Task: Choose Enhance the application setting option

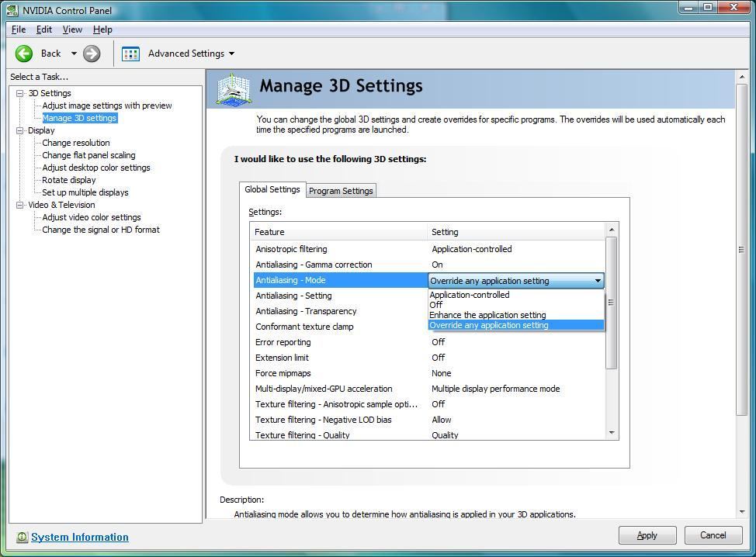Action: tap(516, 315)
